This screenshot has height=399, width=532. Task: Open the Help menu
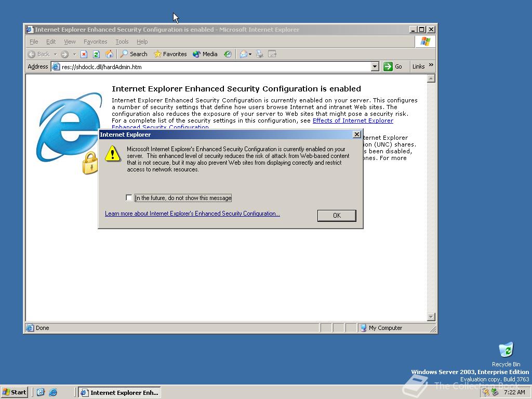142,42
